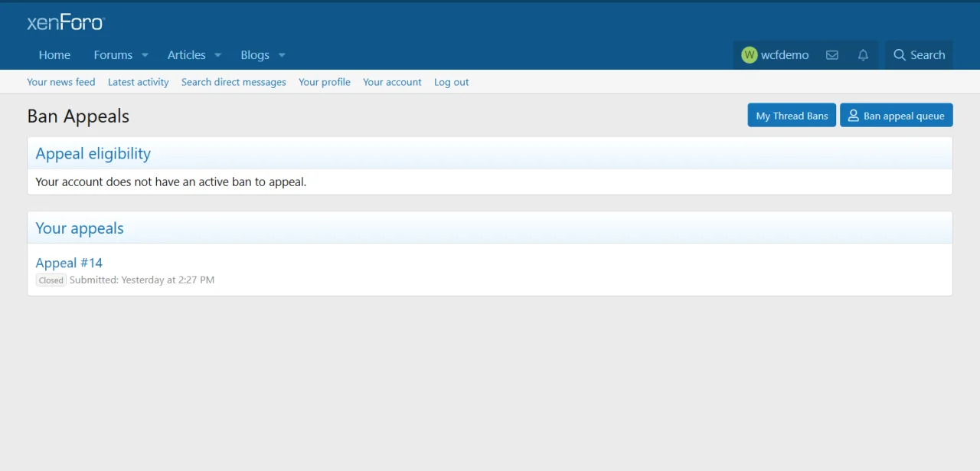The width and height of the screenshot is (980, 471).
Task: Click Search direct messages link
Action: click(234, 82)
